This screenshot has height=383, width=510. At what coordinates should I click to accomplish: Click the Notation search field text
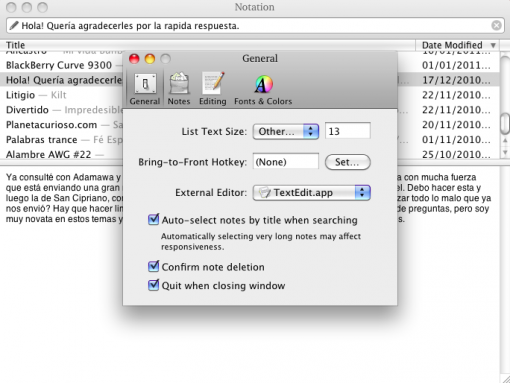(130, 26)
